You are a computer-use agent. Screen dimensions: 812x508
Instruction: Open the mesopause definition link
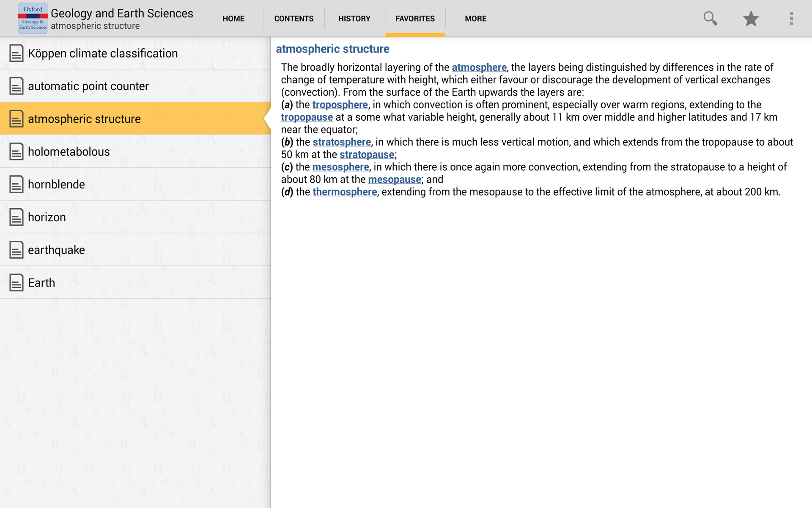click(395, 179)
